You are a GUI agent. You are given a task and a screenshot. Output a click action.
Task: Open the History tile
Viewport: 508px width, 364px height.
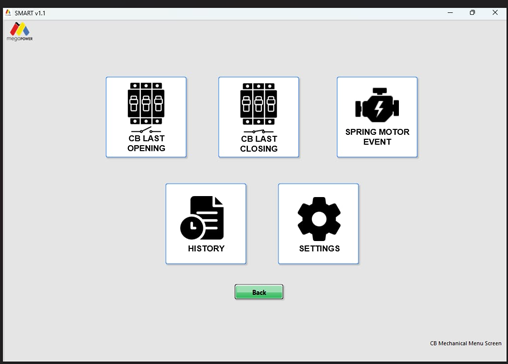(206, 224)
